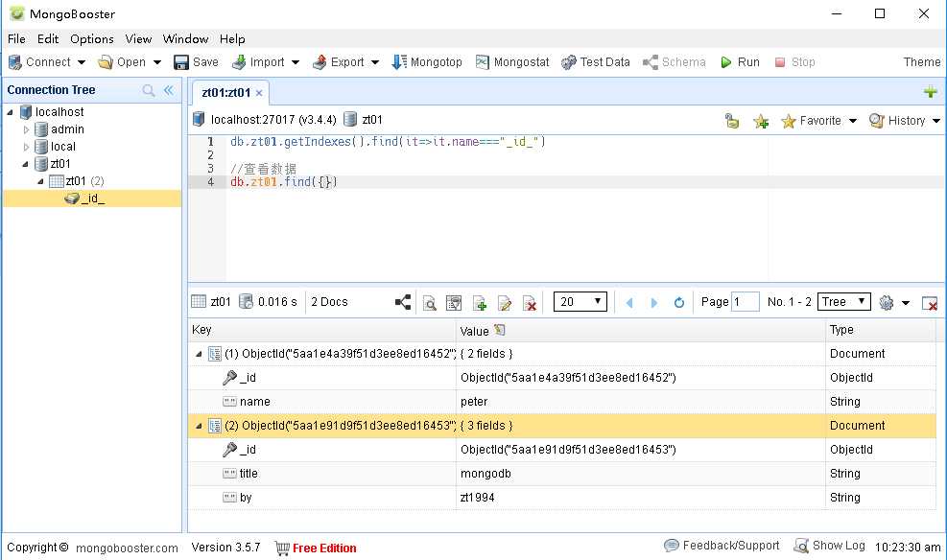This screenshot has height=560, width=947.
Task: Select the _id_ index in tree
Action: point(92,198)
